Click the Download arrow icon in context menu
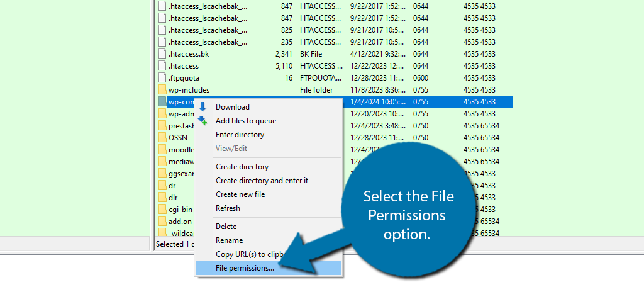Viewport: 644px width, 287px height. tap(203, 107)
